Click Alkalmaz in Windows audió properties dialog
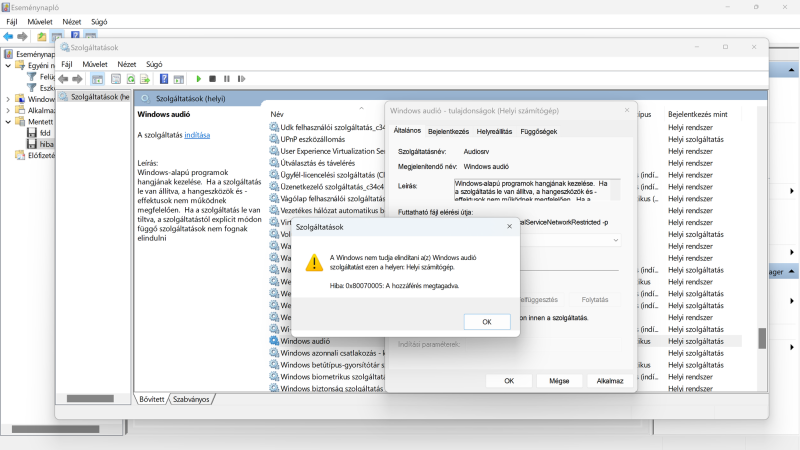The height and width of the screenshot is (450, 800). pyautogui.click(x=610, y=381)
